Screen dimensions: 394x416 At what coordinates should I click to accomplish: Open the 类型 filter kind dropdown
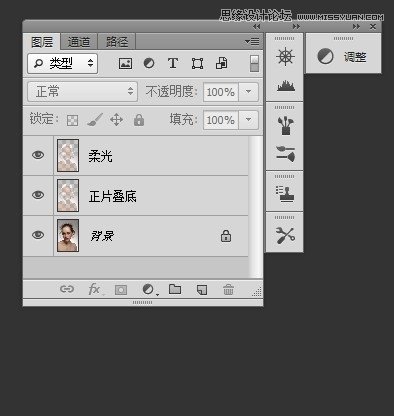coord(62,63)
